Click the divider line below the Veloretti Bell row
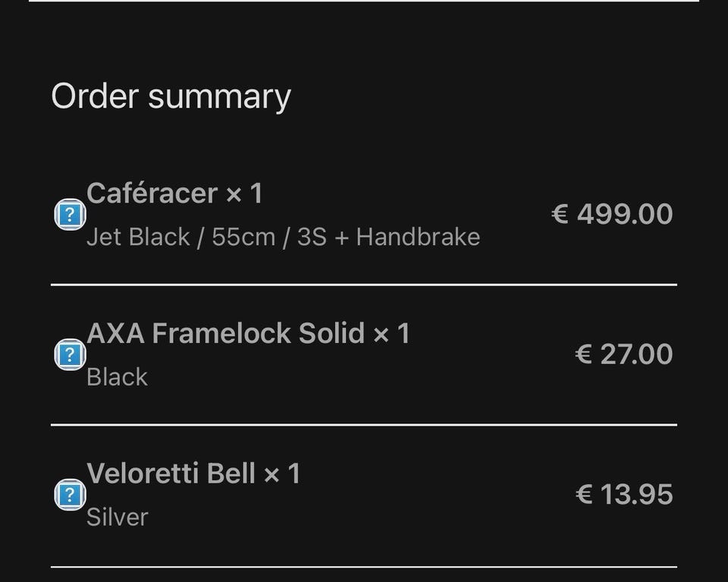The height and width of the screenshot is (582, 728). [364, 566]
